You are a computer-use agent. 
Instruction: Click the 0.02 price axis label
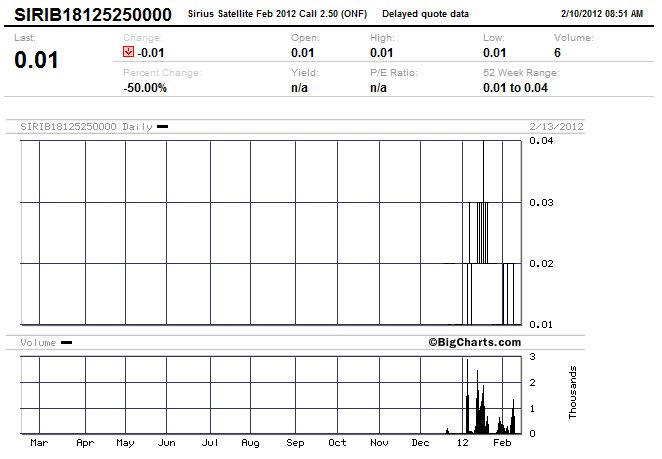point(541,263)
